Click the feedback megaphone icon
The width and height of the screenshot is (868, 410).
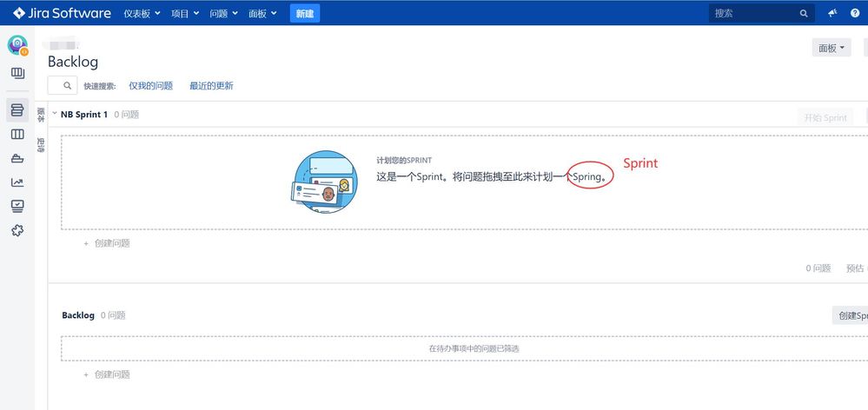coord(832,13)
